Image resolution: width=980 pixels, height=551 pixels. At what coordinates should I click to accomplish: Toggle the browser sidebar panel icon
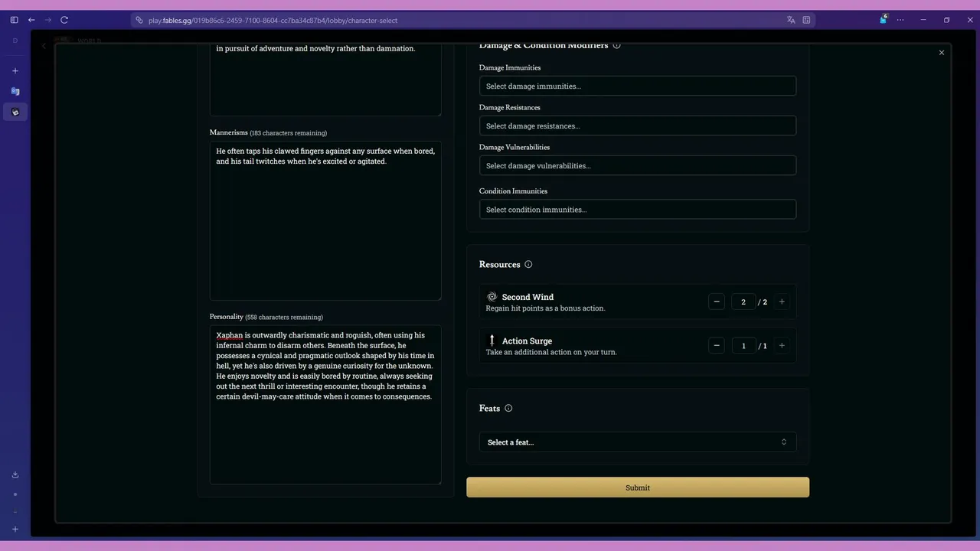(14, 20)
